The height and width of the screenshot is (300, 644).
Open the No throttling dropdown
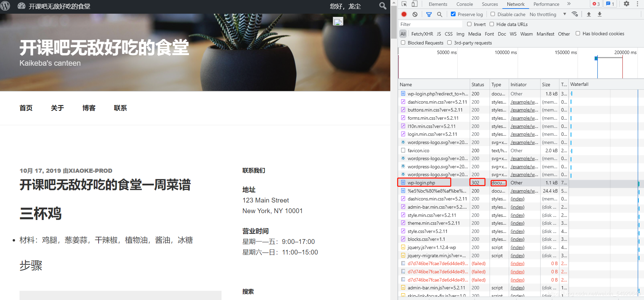548,14
